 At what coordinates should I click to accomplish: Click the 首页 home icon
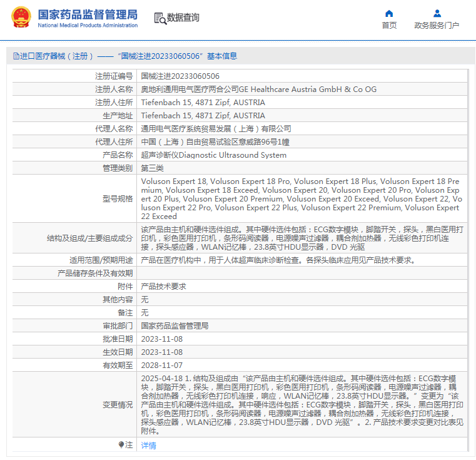(x=389, y=13)
